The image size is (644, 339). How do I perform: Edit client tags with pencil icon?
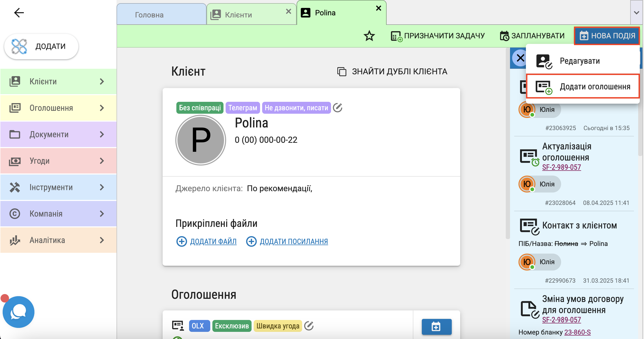coord(338,108)
